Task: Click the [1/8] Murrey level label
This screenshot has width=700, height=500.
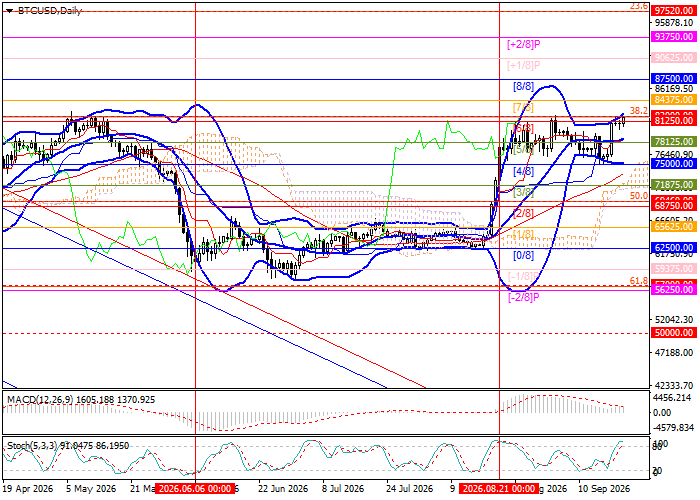Action: pos(523,234)
